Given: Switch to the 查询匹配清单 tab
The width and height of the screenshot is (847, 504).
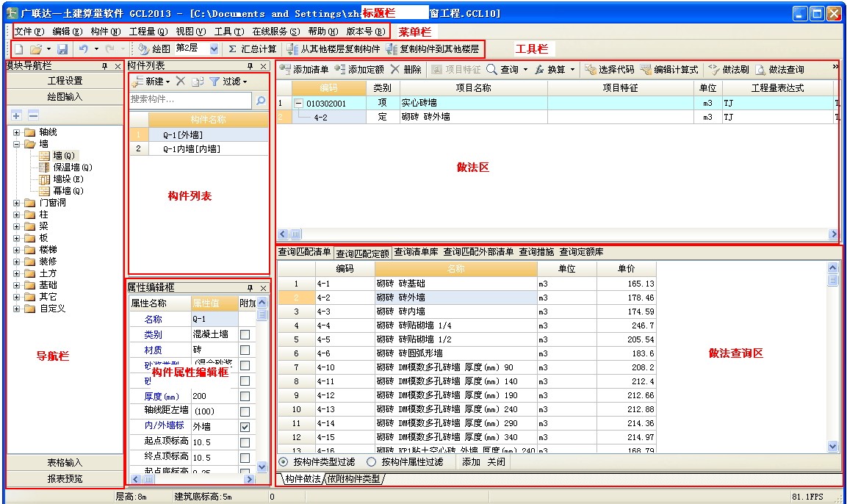Looking at the screenshot, I should tap(305, 252).
